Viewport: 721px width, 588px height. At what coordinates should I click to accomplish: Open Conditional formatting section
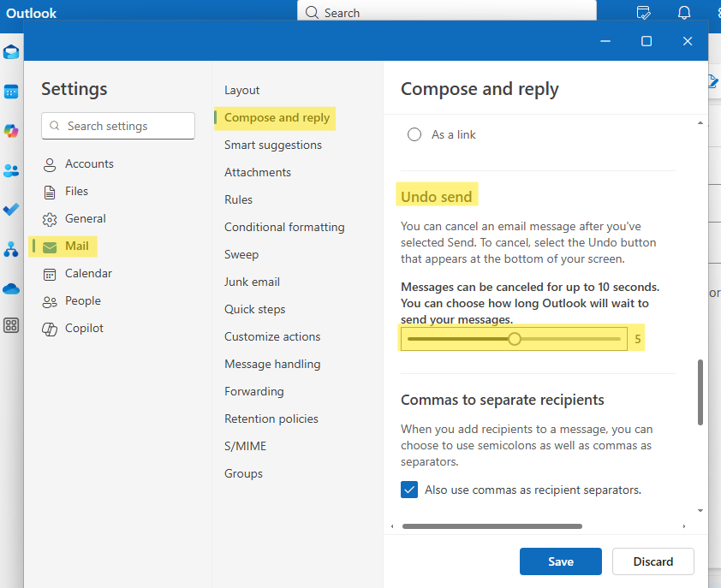coord(284,227)
